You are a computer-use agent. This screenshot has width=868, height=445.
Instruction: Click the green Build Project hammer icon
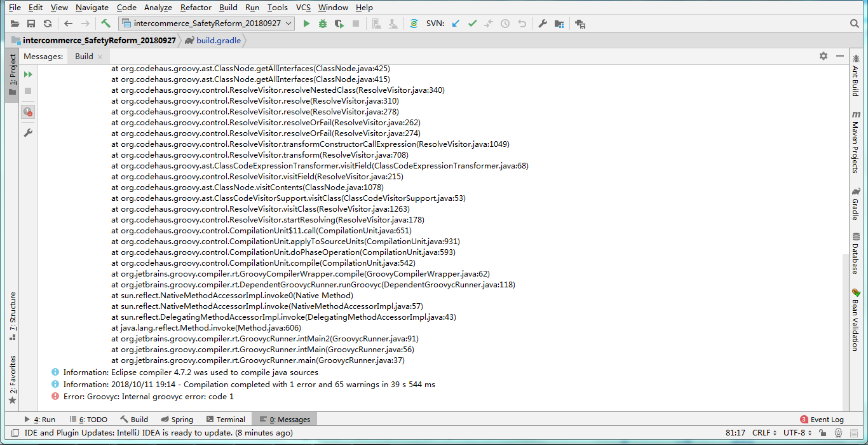point(105,24)
